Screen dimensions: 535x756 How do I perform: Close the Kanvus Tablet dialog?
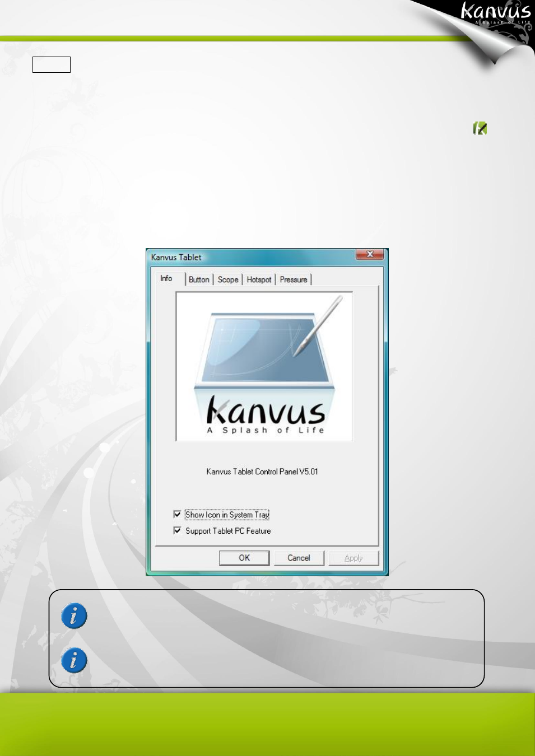pyautogui.click(x=370, y=254)
